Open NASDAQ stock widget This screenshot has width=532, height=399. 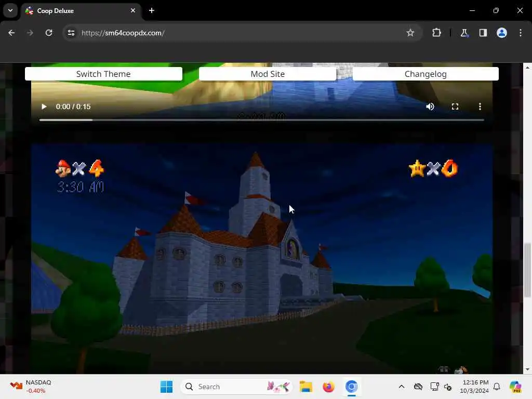[x=31, y=387]
